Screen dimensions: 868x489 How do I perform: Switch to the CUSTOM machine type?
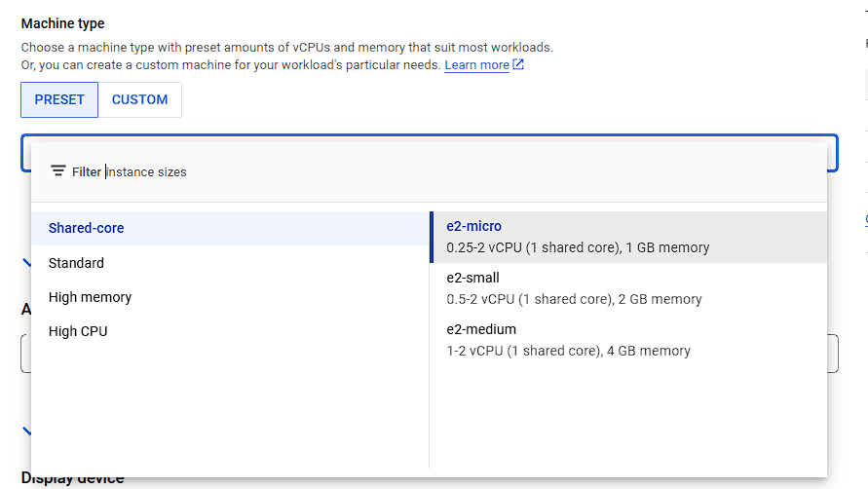pyautogui.click(x=139, y=99)
